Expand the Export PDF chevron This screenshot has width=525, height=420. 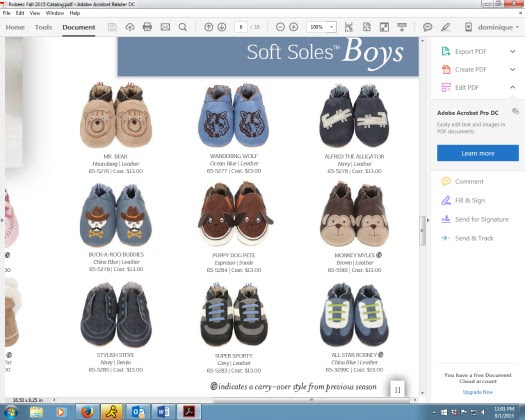tap(513, 52)
